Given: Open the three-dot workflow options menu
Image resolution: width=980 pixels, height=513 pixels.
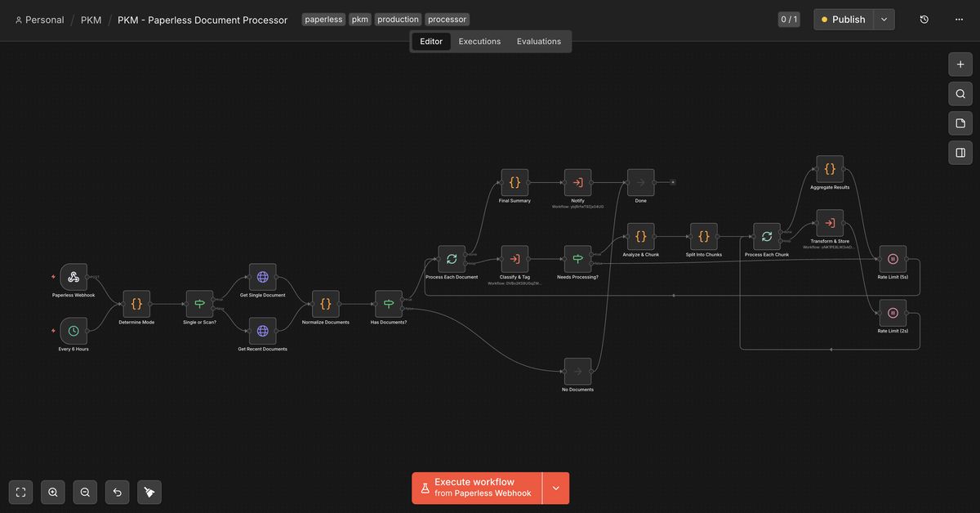Looking at the screenshot, I should pyautogui.click(x=958, y=18).
